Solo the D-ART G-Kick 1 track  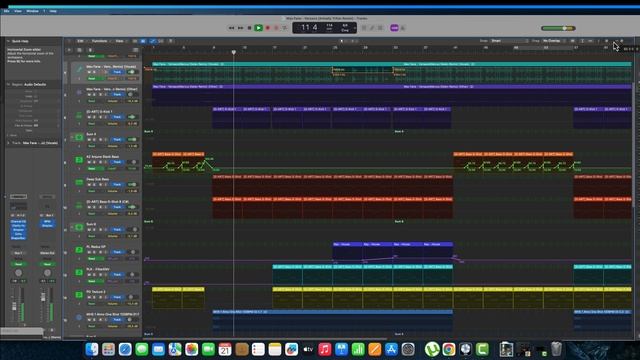click(95, 117)
